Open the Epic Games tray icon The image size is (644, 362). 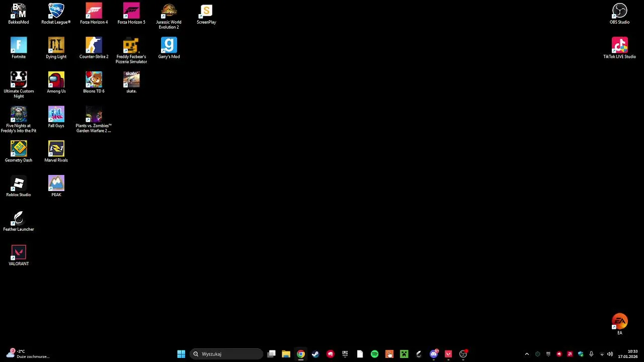(x=548, y=354)
